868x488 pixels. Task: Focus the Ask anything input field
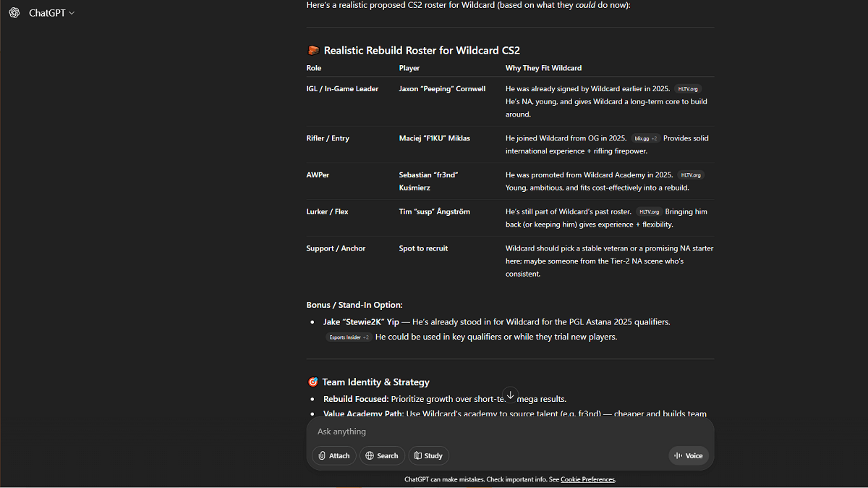(510, 432)
